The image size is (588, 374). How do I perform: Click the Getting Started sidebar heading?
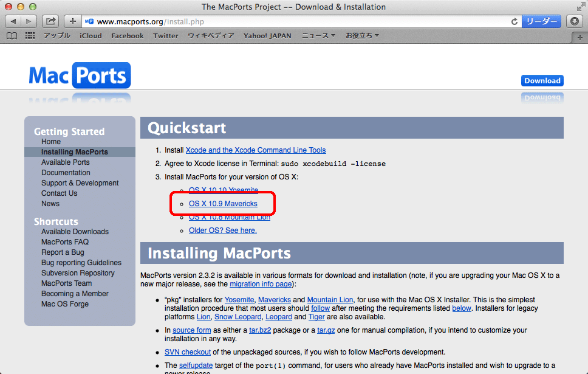tap(69, 131)
